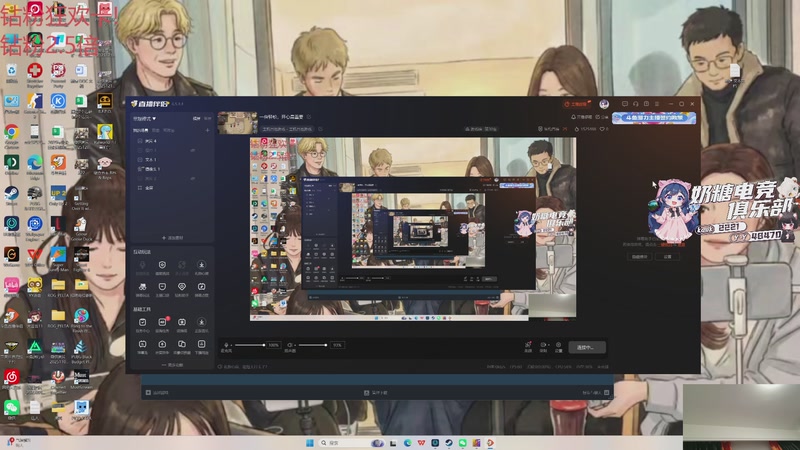This screenshot has height=450, width=800.
Task: Click the 添加素材 add source button
Action: (x=172, y=238)
